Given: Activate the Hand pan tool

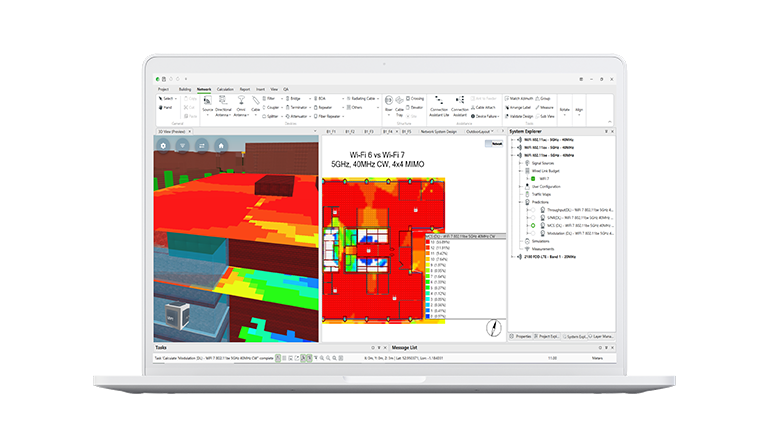Looking at the screenshot, I should (x=166, y=108).
